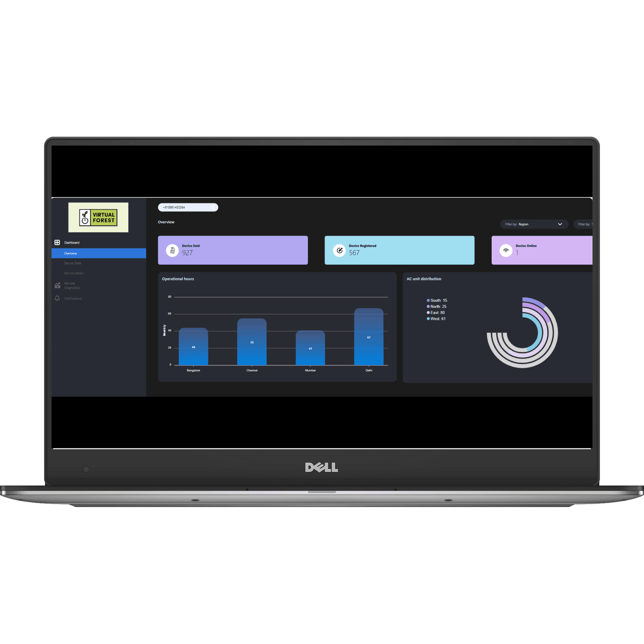Click the Remote Diagnostics icon
Screen dimensions: 644x644
tap(57, 285)
